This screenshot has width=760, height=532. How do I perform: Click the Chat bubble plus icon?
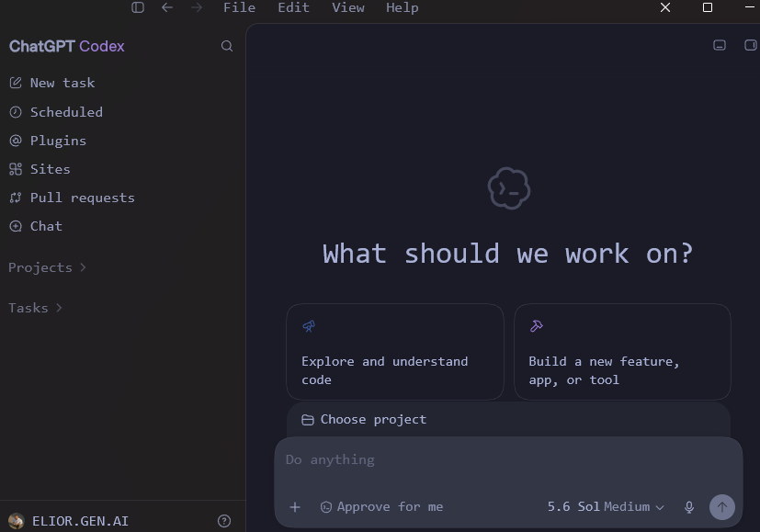pos(16,226)
